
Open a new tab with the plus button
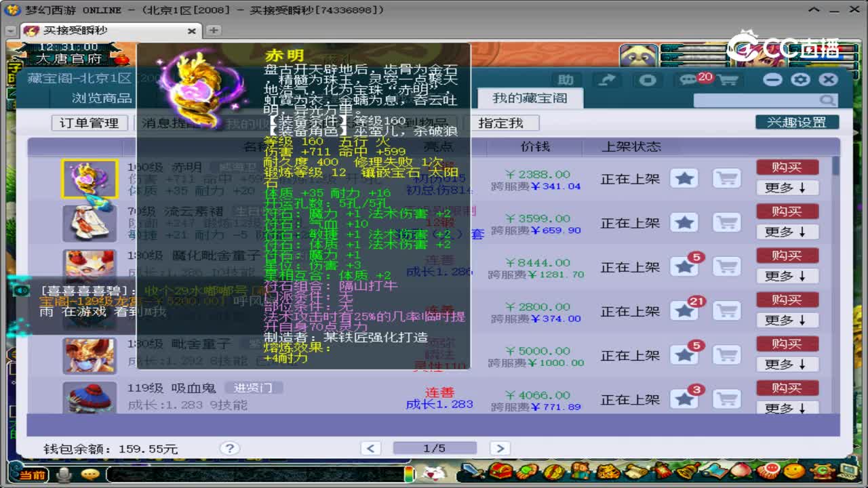(213, 30)
